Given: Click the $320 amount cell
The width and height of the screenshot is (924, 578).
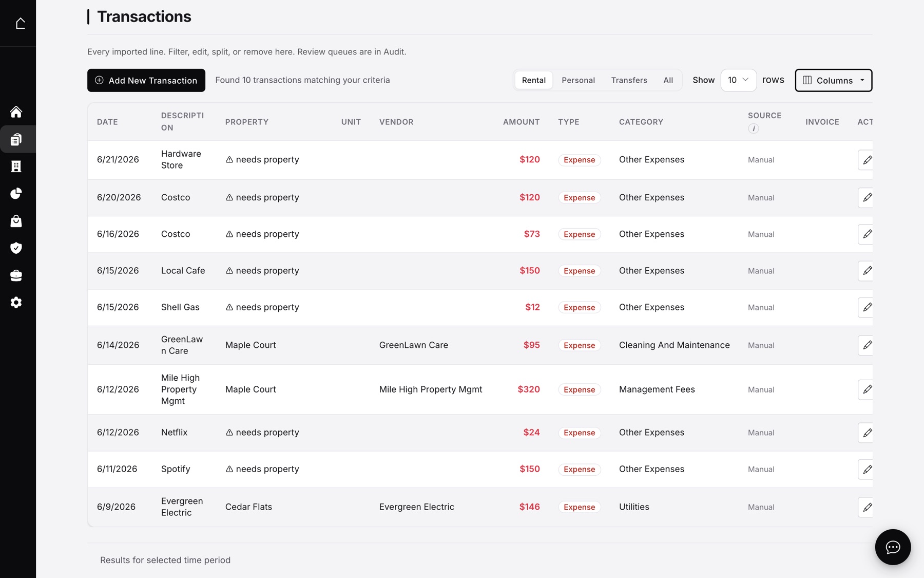Looking at the screenshot, I should [x=528, y=389].
